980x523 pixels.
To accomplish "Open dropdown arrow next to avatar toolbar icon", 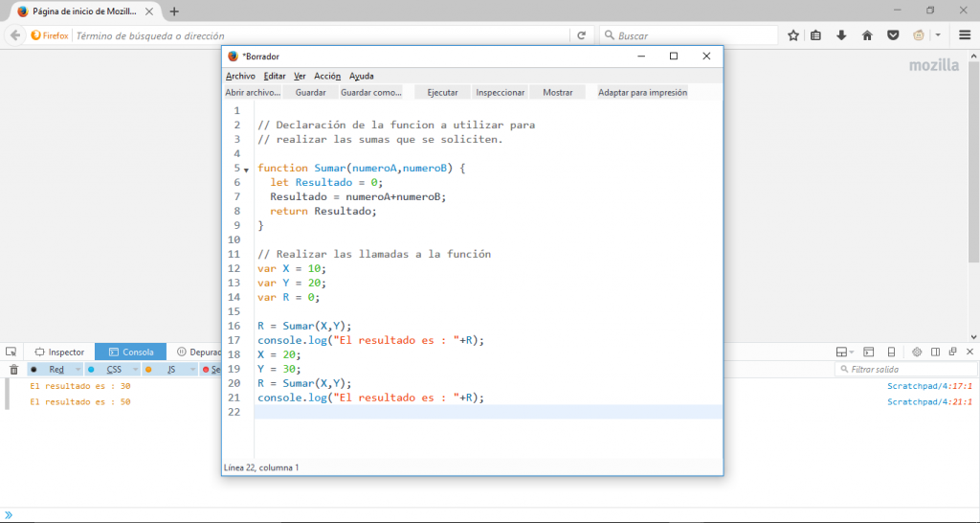I will coord(938,35).
